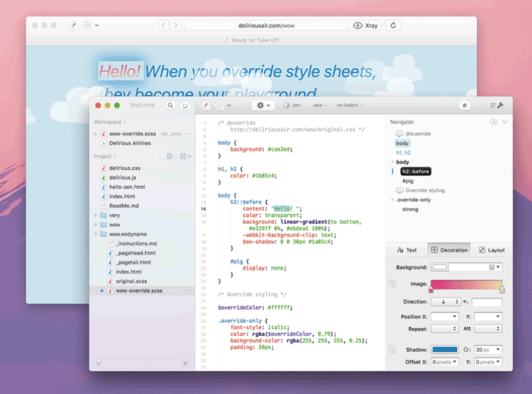Reload the page in the browser
Image resolution: width=532 pixels, height=394 pixels.
click(392, 25)
